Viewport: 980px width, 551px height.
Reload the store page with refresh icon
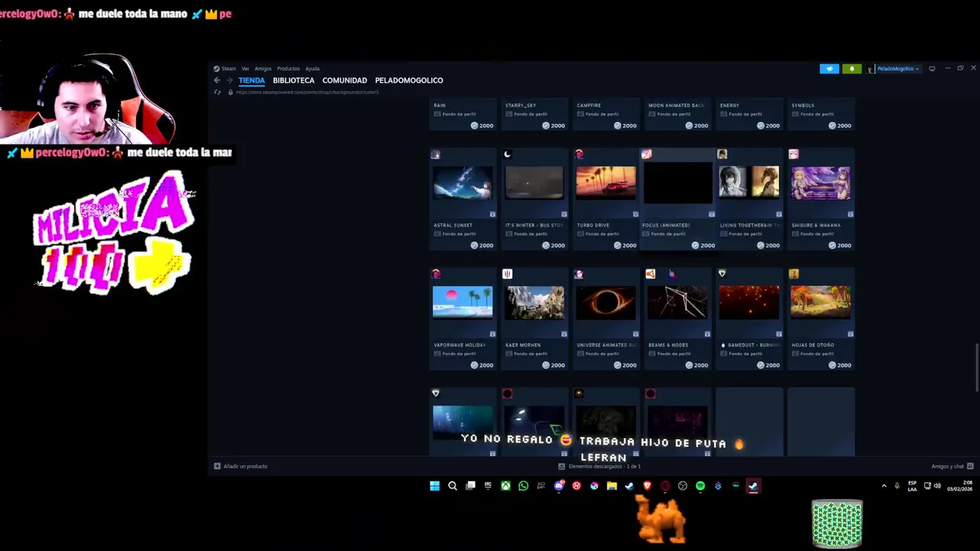217,93
